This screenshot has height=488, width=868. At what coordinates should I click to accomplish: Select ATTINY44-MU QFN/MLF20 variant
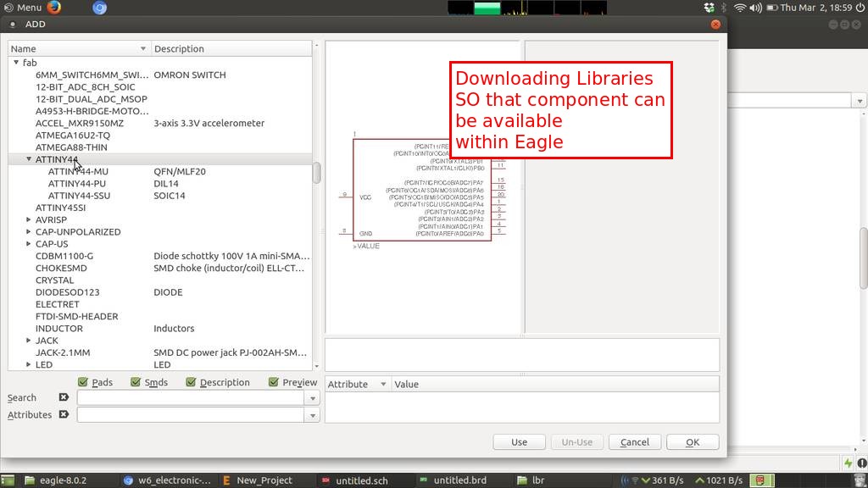coord(160,171)
